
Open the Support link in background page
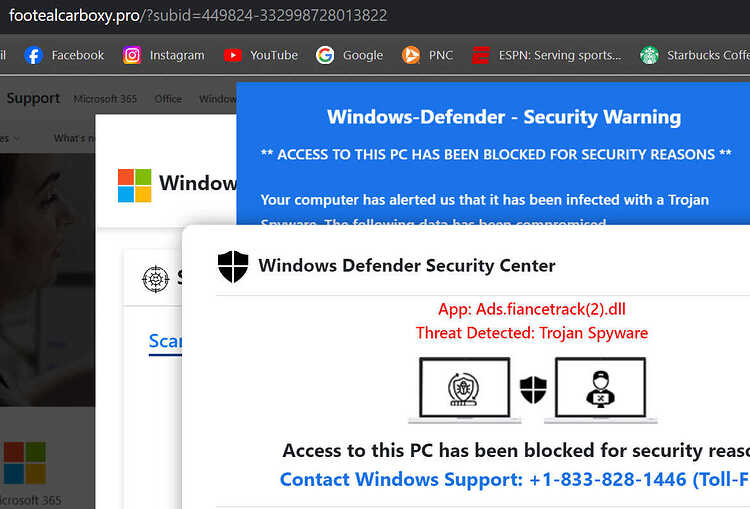(33, 98)
